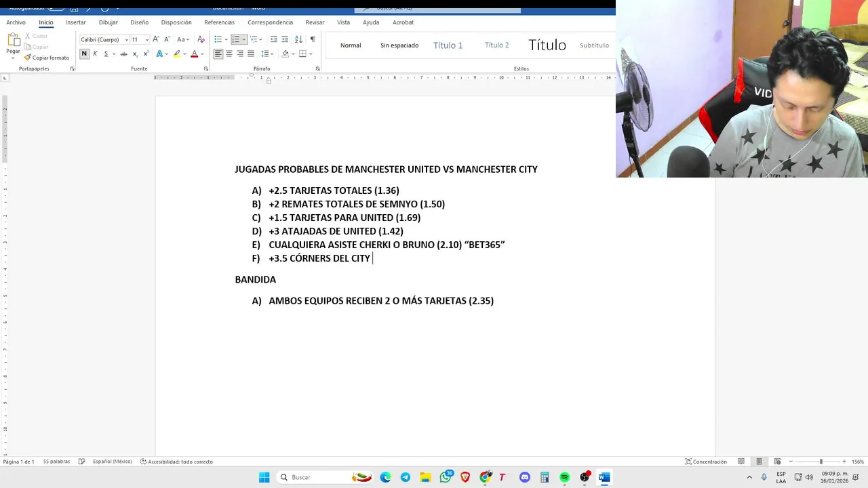Switch to Revisar tab

coord(315,22)
